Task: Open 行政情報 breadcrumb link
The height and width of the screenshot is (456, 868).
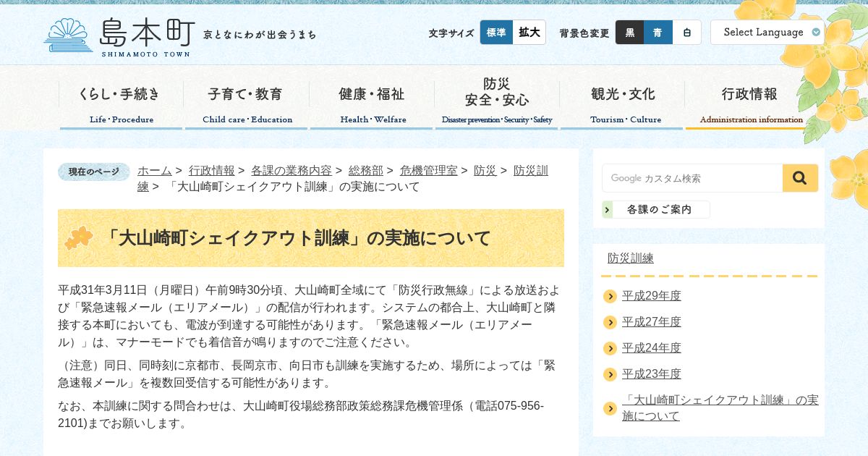Action: point(212,171)
